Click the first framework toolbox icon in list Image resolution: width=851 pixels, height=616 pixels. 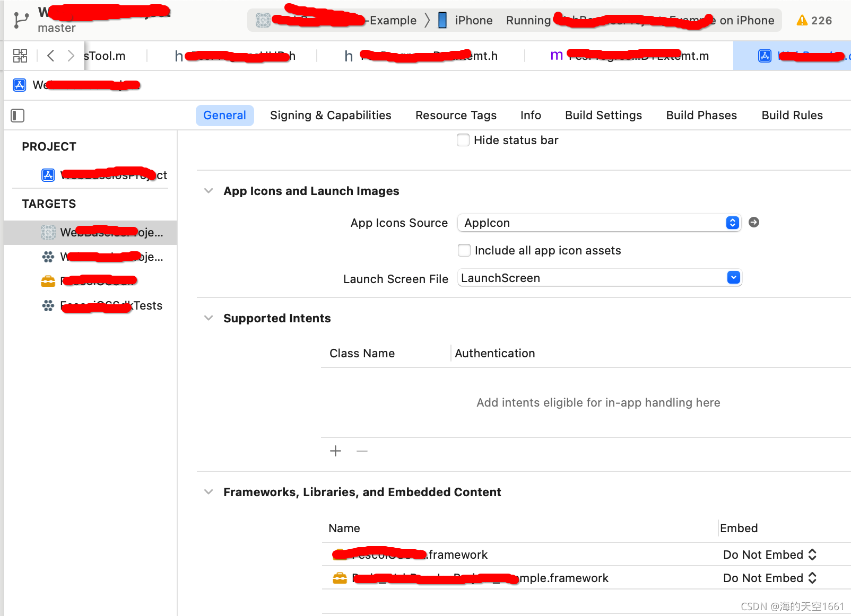point(340,555)
